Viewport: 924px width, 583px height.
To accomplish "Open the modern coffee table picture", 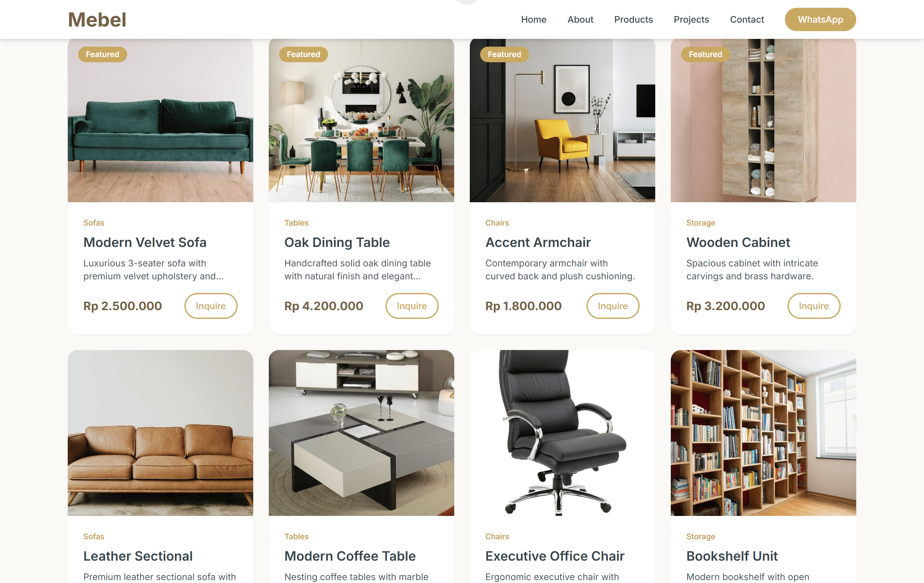I will pyautogui.click(x=361, y=433).
